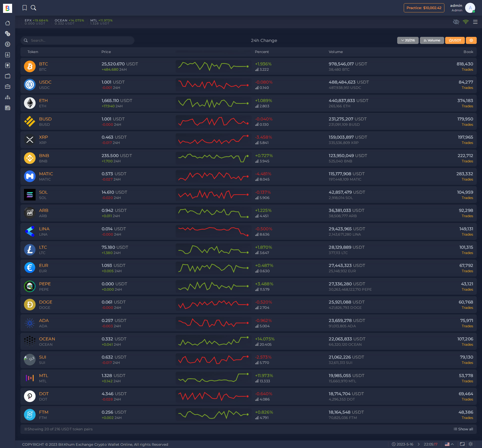Click the LTC token icon
Screen dimensions: 482x448
pos(30,250)
